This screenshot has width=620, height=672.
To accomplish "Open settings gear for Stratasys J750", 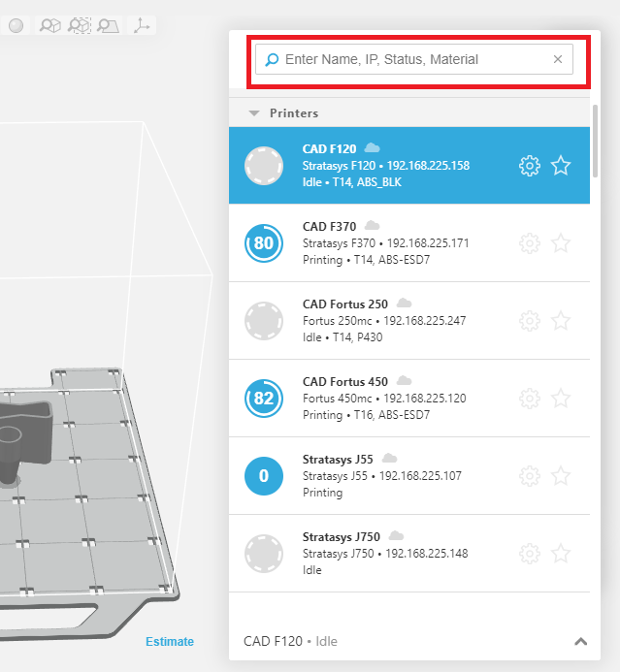I will 530,554.
